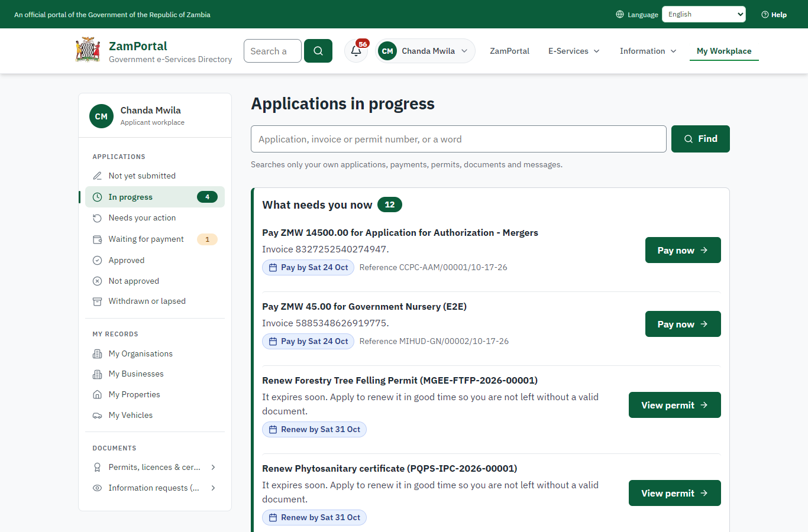Click the header search field
The image size is (808, 532).
273,51
